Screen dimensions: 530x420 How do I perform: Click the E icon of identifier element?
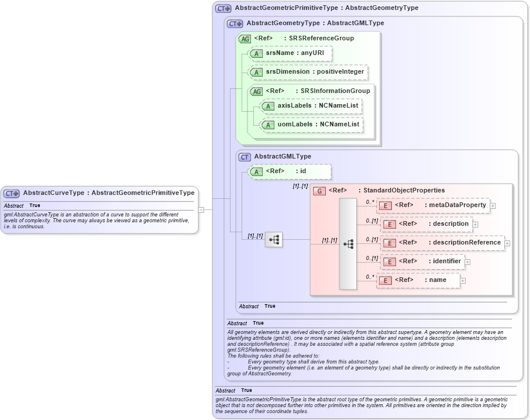(390, 262)
